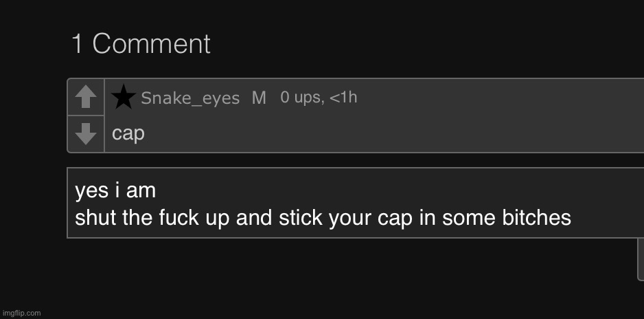Downvote the Snake_eyes comment

click(x=85, y=133)
